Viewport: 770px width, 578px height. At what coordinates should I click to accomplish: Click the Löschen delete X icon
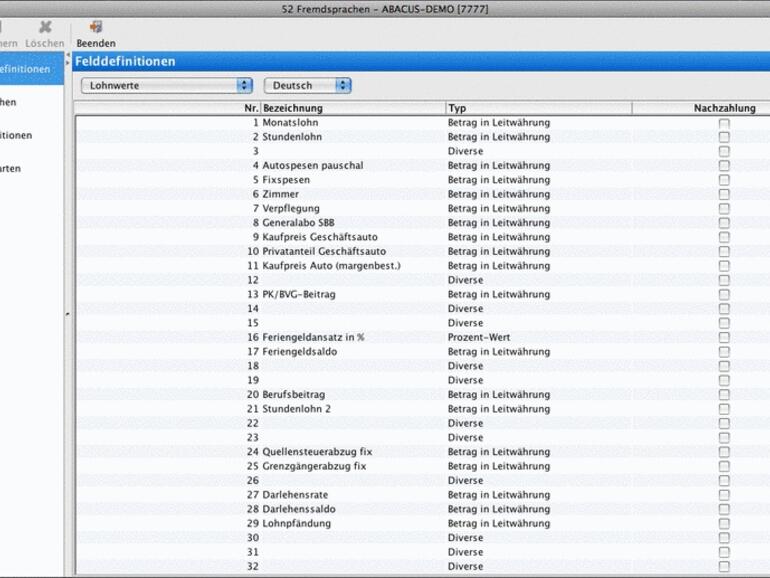45,28
